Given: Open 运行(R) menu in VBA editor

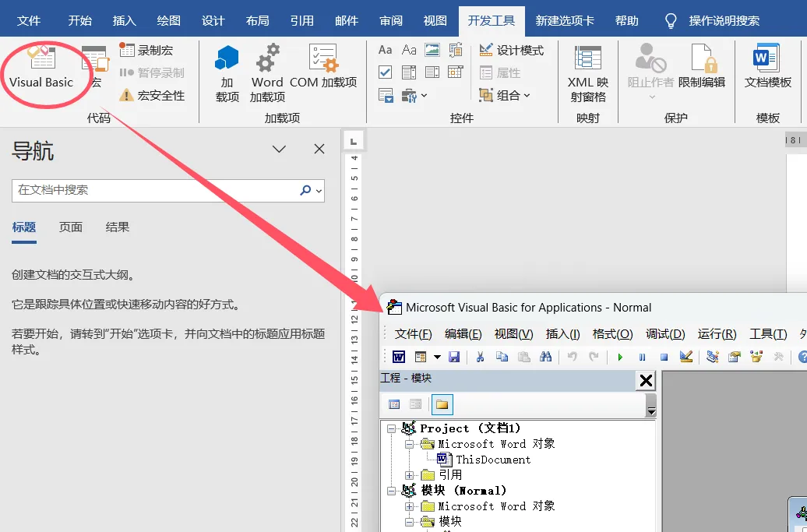Looking at the screenshot, I should click(x=717, y=334).
